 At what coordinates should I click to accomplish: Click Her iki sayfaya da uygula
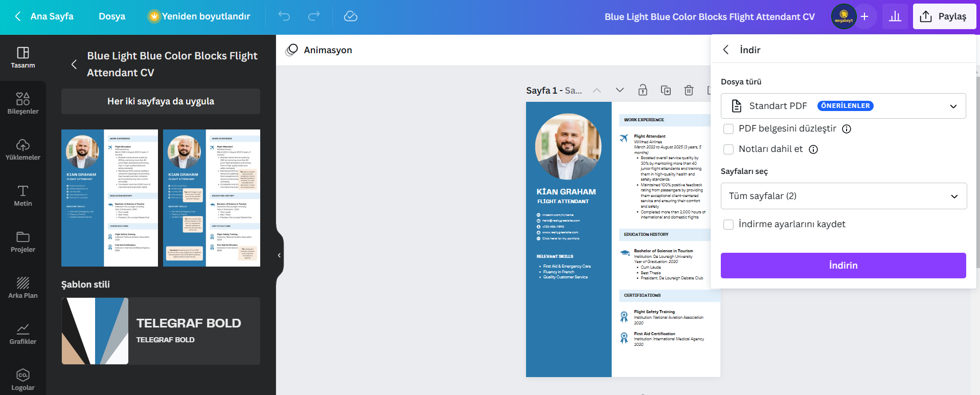click(x=161, y=101)
